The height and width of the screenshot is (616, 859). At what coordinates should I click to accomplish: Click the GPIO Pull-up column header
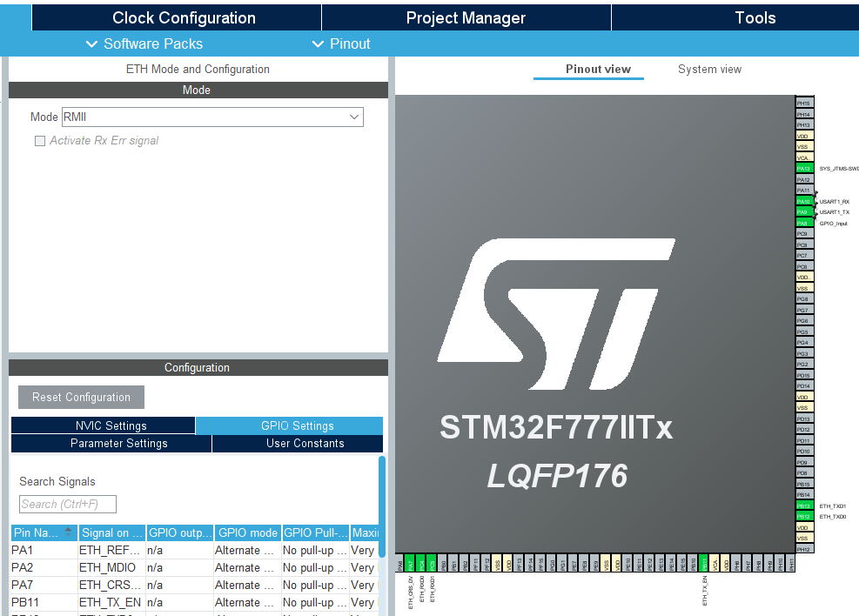click(x=316, y=532)
